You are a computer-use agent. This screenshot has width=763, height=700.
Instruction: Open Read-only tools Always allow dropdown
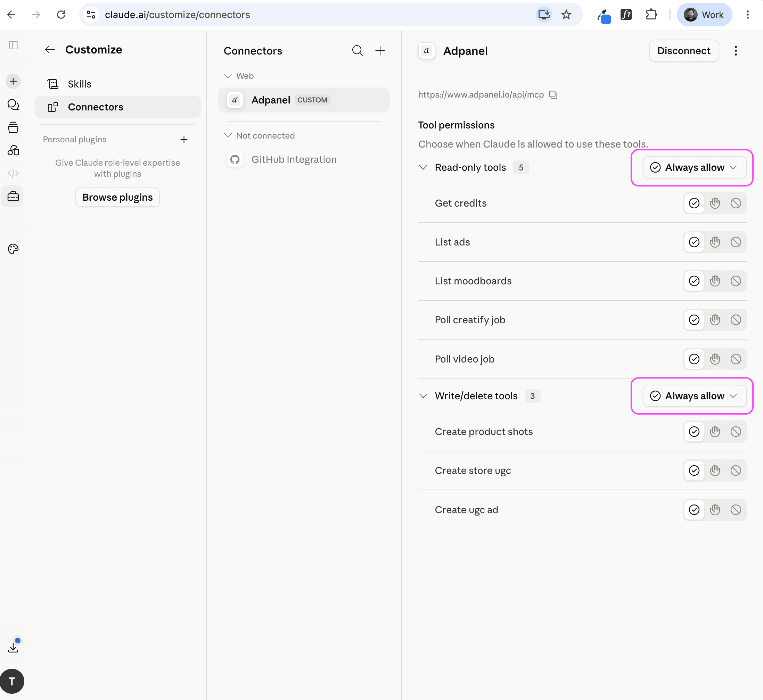point(695,167)
